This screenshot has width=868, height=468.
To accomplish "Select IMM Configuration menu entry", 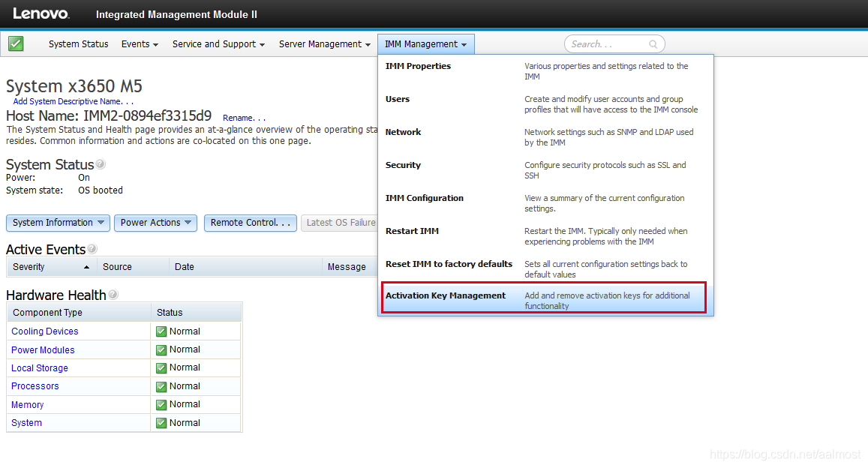I will (x=425, y=198).
